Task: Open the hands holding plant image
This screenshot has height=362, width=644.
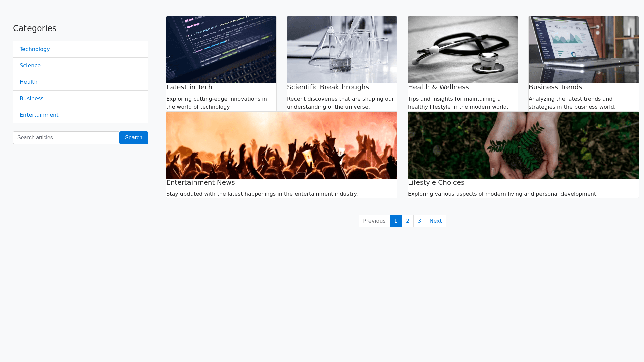Action: pos(523,145)
